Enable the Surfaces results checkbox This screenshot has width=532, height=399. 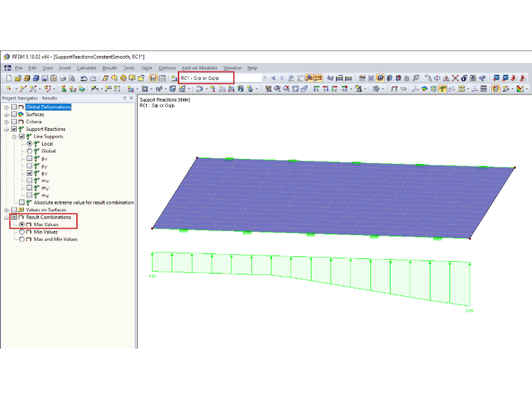14,114
